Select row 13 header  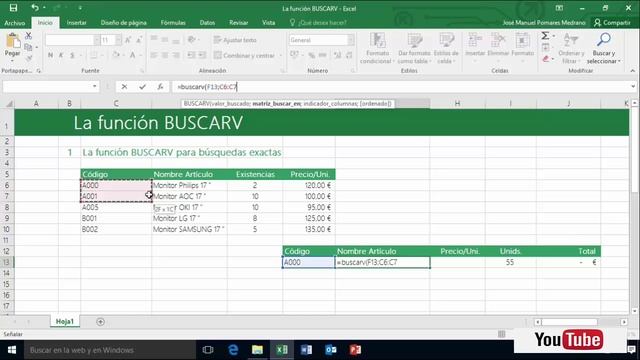(7, 262)
